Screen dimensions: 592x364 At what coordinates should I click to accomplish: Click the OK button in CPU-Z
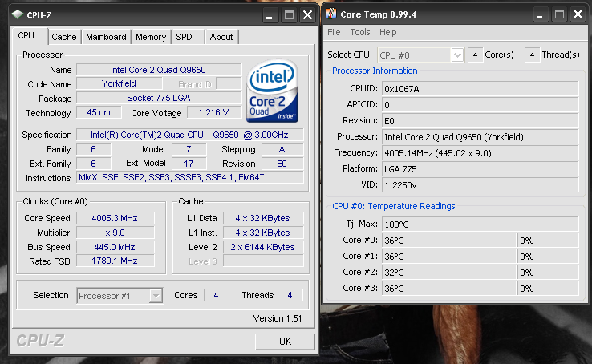(x=285, y=342)
